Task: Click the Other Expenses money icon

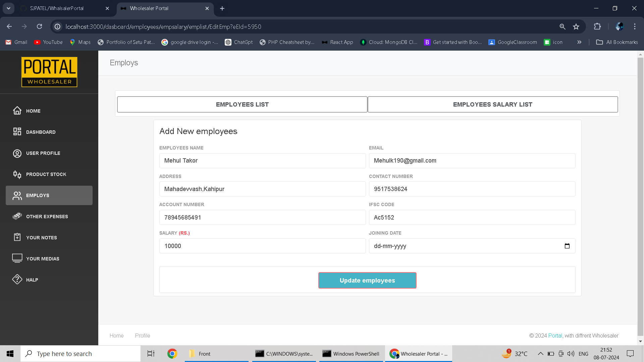Action: coord(17,216)
